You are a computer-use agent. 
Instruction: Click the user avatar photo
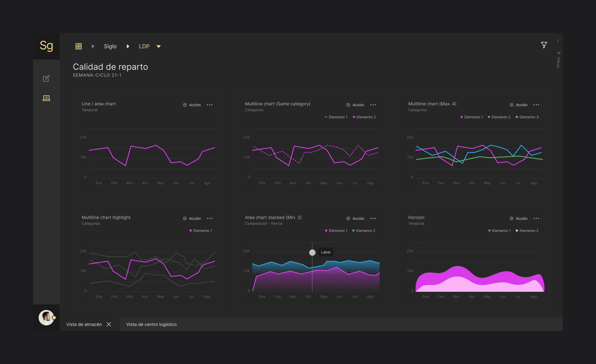(x=46, y=318)
